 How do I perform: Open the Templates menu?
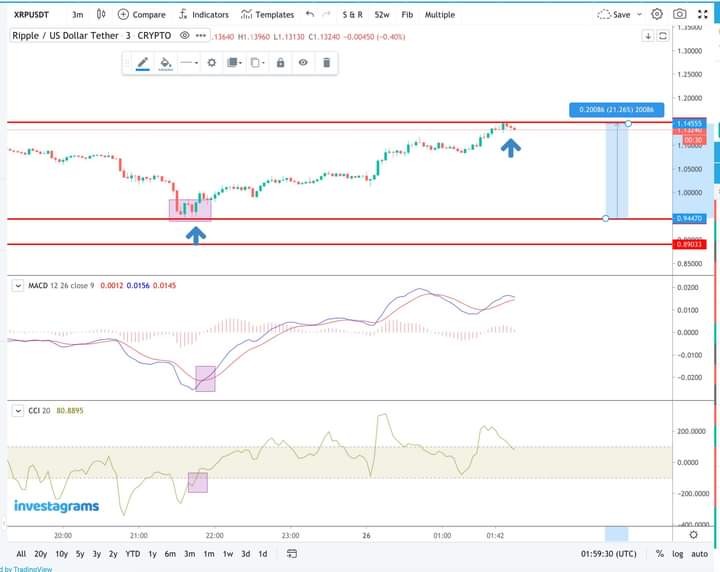pyautogui.click(x=267, y=15)
